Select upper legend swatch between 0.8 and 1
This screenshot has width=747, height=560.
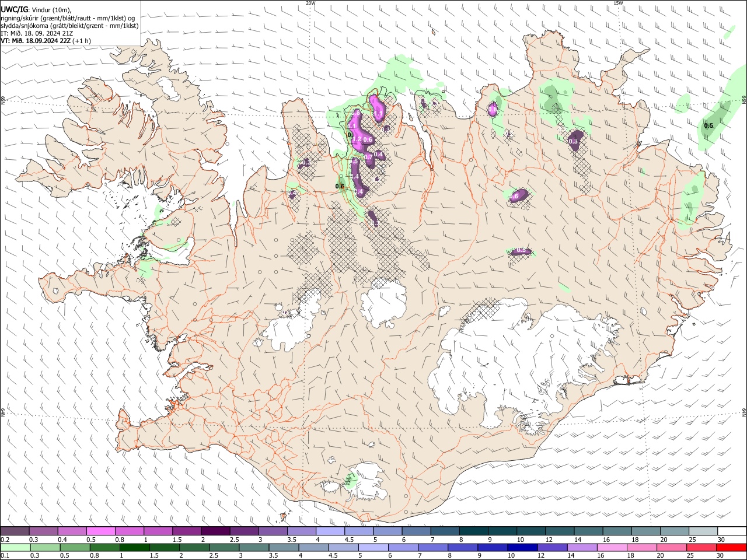pyautogui.click(x=129, y=531)
